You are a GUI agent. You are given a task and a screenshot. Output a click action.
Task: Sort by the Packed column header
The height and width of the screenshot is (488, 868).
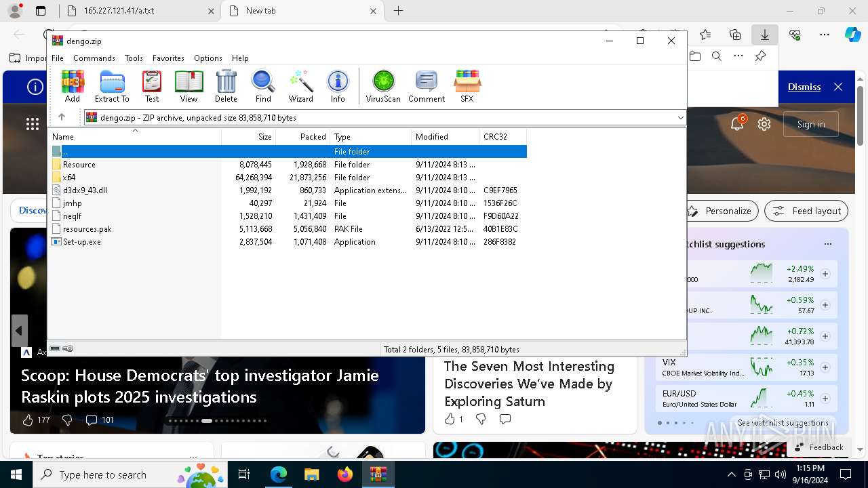tap(303, 137)
